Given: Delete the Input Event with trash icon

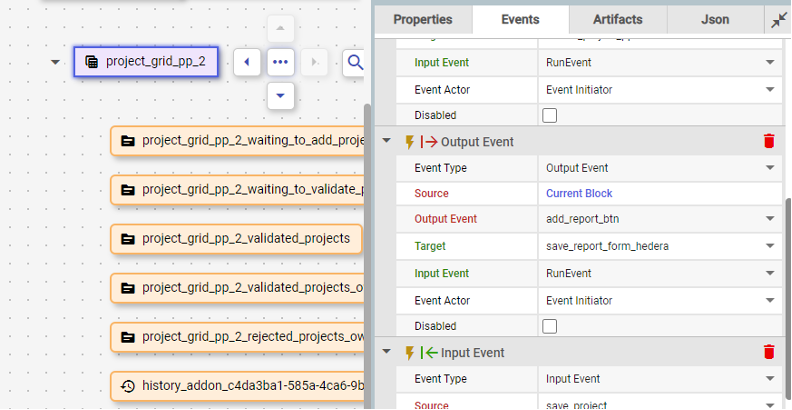Looking at the screenshot, I should pyautogui.click(x=768, y=352).
